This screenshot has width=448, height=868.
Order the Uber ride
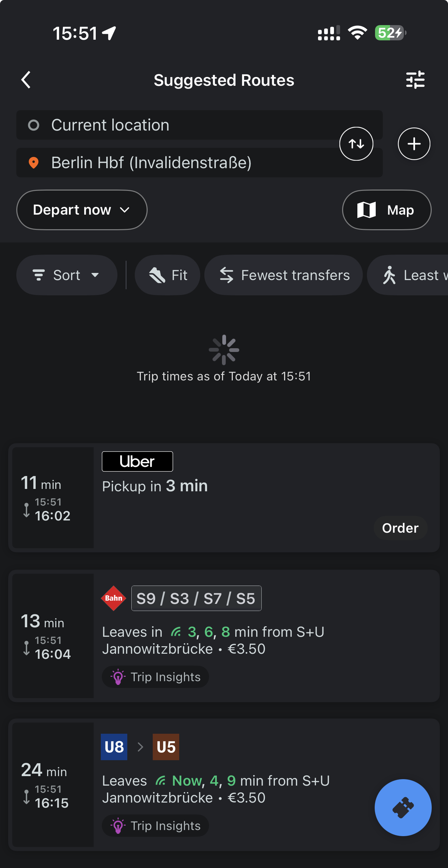[400, 528]
